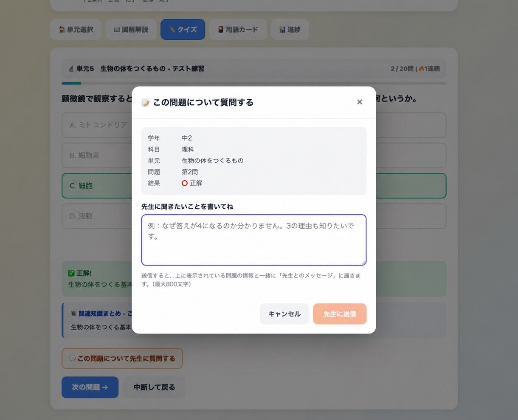The image size is (518, 420).
Task: Switch to the クイズ tab
Action: click(x=183, y=29)
